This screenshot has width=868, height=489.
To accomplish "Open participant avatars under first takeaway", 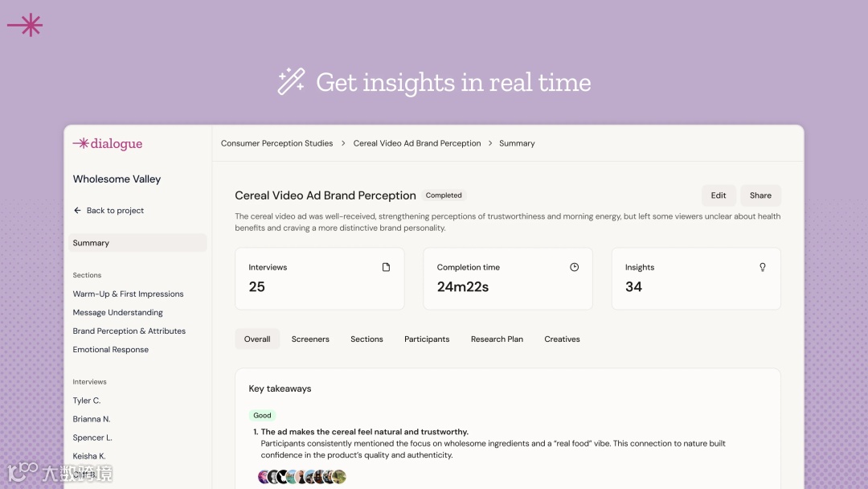I will click(x=302, y=476).
